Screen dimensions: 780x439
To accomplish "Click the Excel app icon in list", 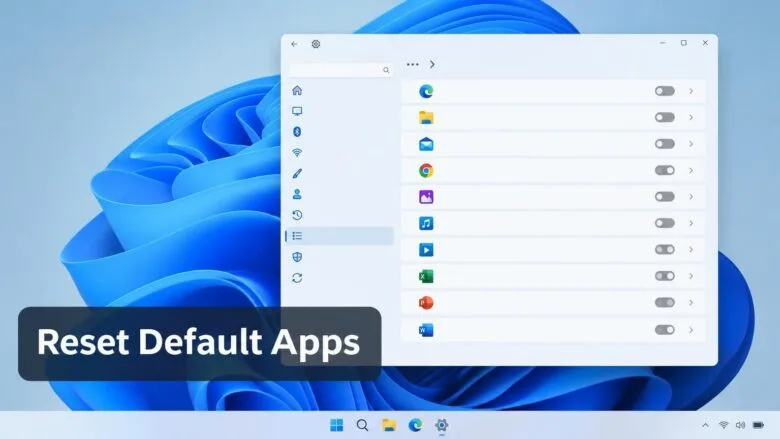I will click(426, 276).
